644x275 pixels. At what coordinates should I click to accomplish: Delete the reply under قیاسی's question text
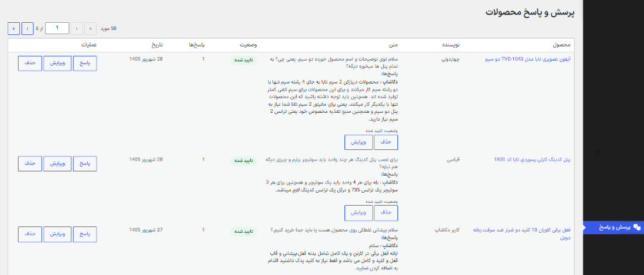386,213
